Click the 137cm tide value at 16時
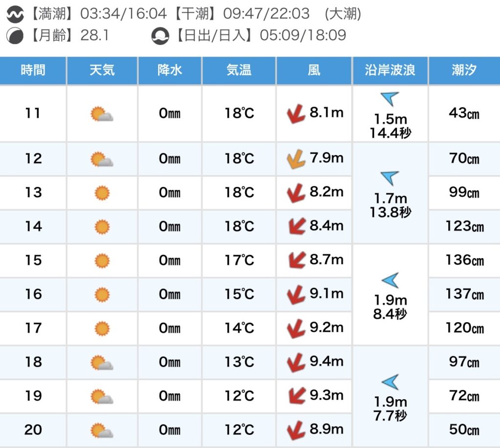This screenshot has height=448, width=500. 464,294
